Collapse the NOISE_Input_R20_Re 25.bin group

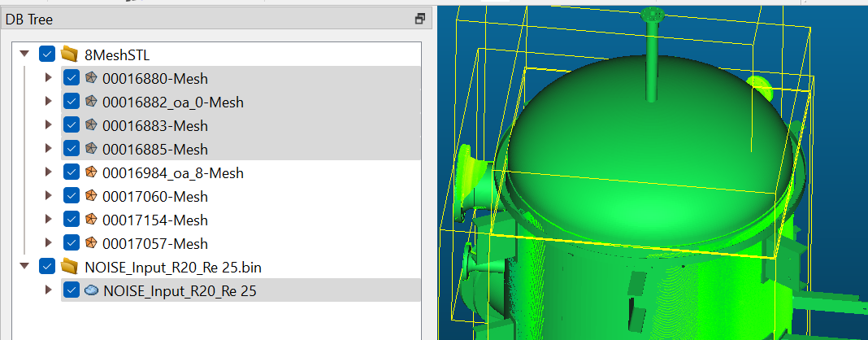click(24, 266)
